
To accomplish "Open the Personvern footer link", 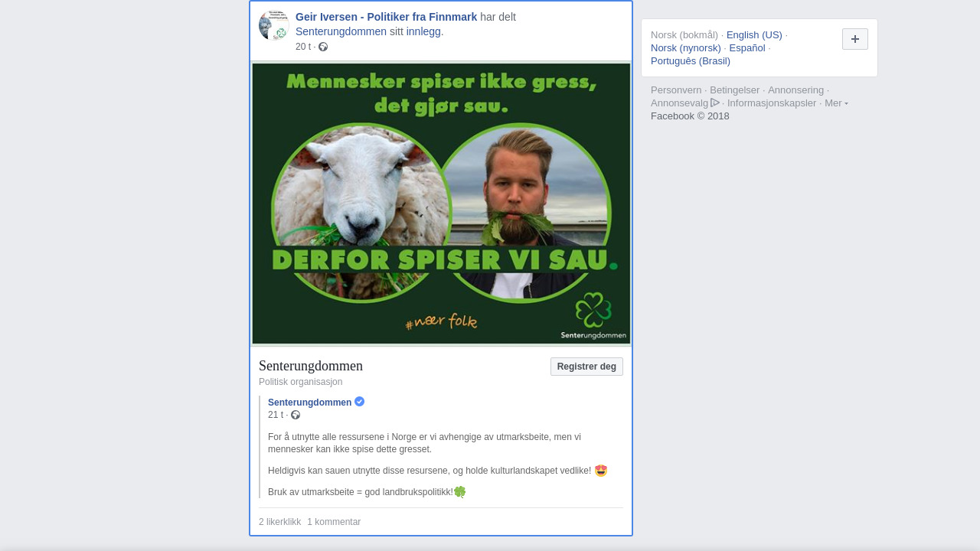I will click(676, 90).
